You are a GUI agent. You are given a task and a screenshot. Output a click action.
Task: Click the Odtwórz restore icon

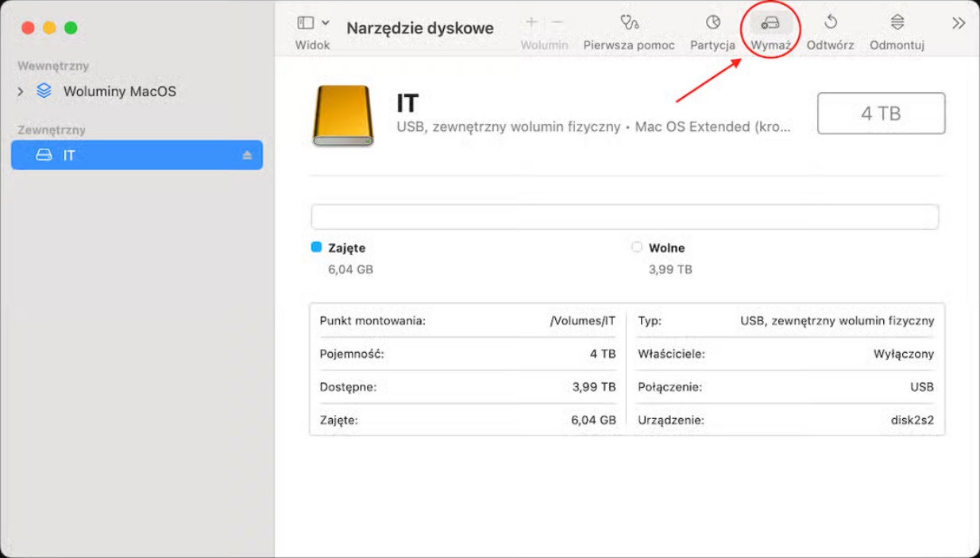click(x=830, y=22)
